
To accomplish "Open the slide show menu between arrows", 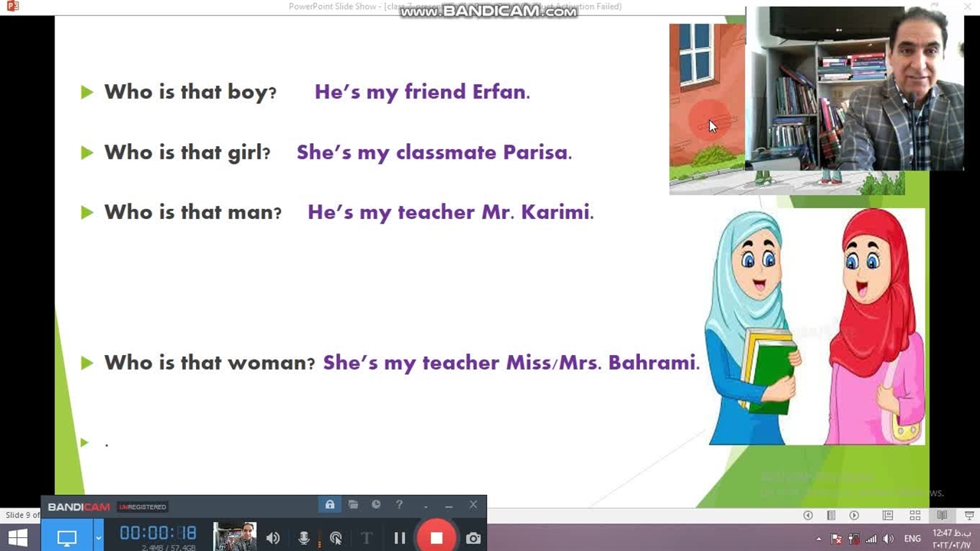I will 831,516.
